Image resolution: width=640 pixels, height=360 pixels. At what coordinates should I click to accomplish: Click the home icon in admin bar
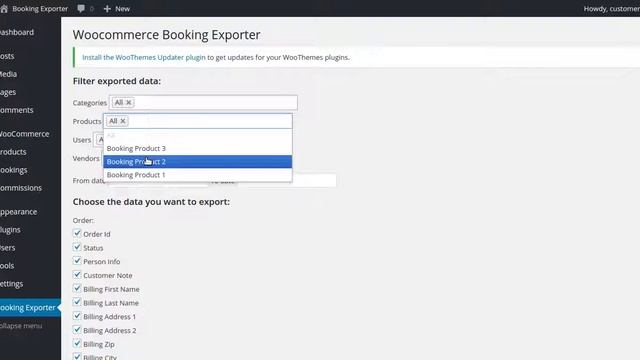pos(4,9)
